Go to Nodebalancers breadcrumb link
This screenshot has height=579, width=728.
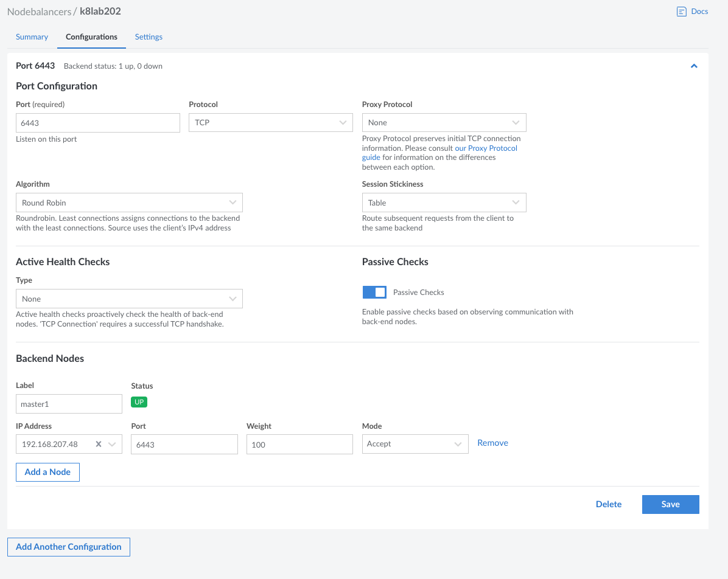tap(39, 12)
